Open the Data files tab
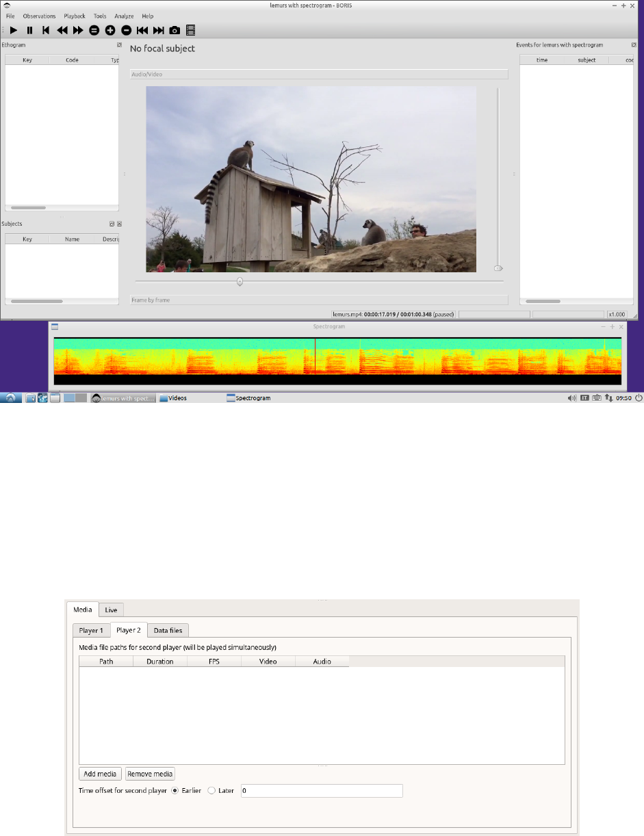 (168, 630)
